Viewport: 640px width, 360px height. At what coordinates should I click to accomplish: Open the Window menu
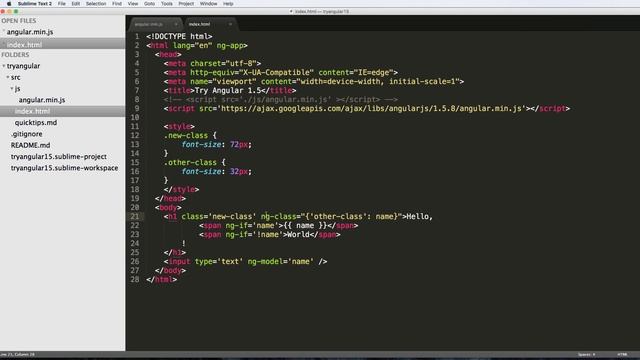point(209,4)
